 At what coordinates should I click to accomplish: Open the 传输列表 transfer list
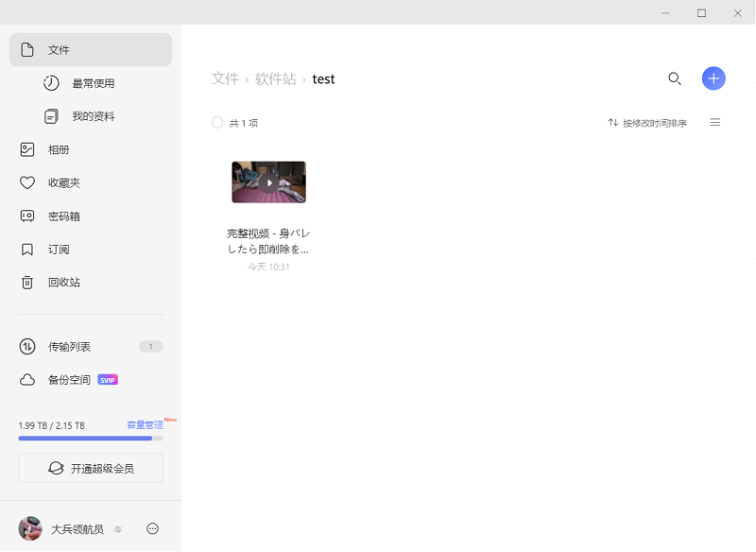coord(68,346)
